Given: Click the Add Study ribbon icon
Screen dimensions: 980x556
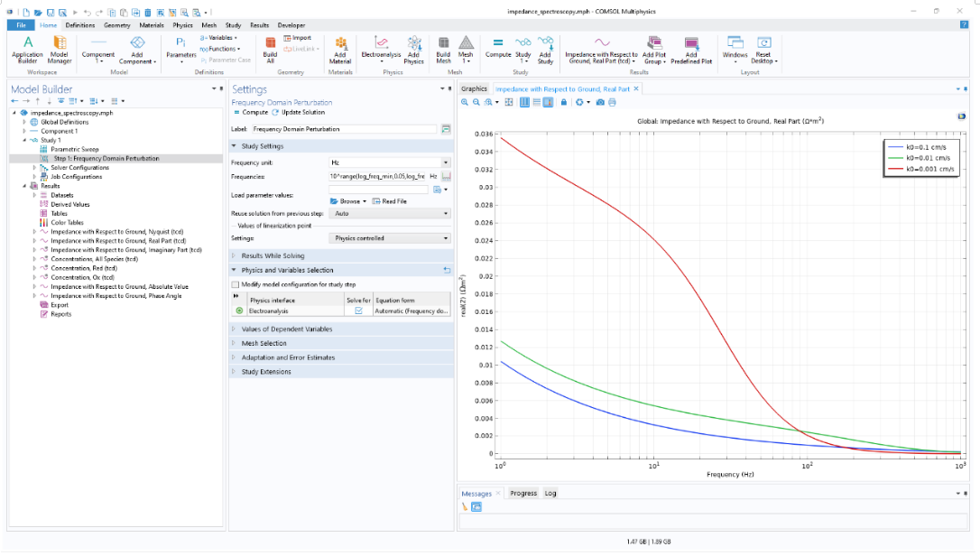Looking at the screenshot, I should pos(545,50).
